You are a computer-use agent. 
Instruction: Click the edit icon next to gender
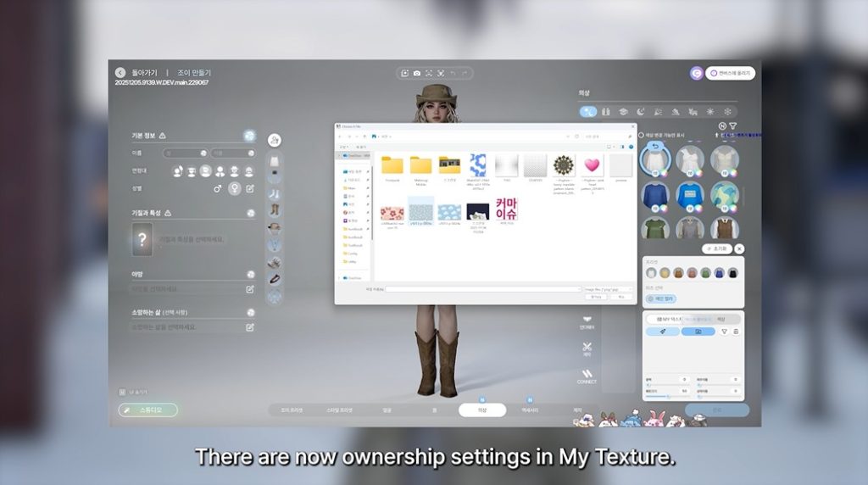(250, 189)
